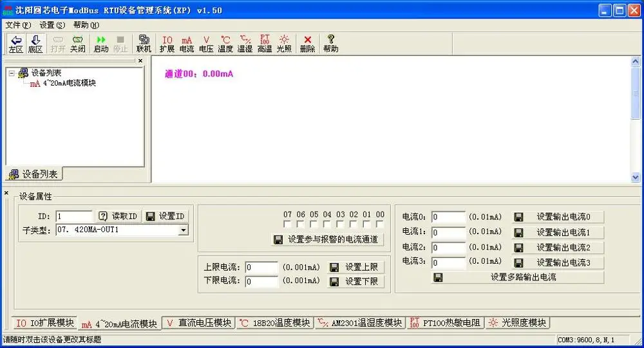This screenshot has width=644, height=348.
Task: Click the 启动 start toolbar icon
Action: (x=101, y=44)
